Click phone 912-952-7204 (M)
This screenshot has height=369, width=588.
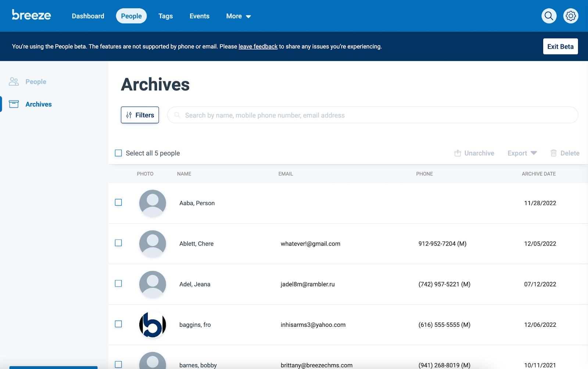click(442, 244)
